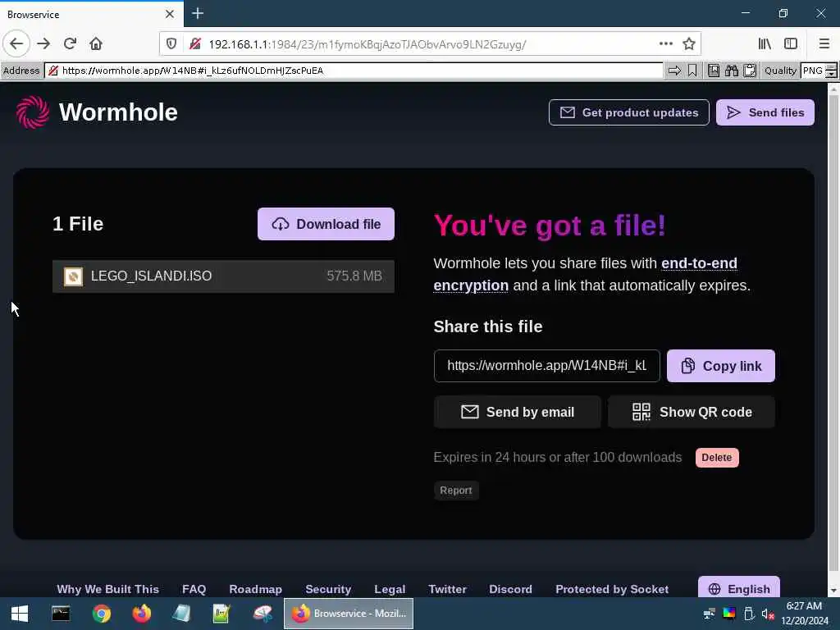Open the English language selector
The width and height of the screenshot is (840, 630).
(x=739, y=587)
